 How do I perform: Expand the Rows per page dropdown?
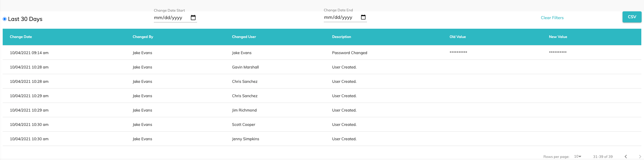(x=578, y=156)
